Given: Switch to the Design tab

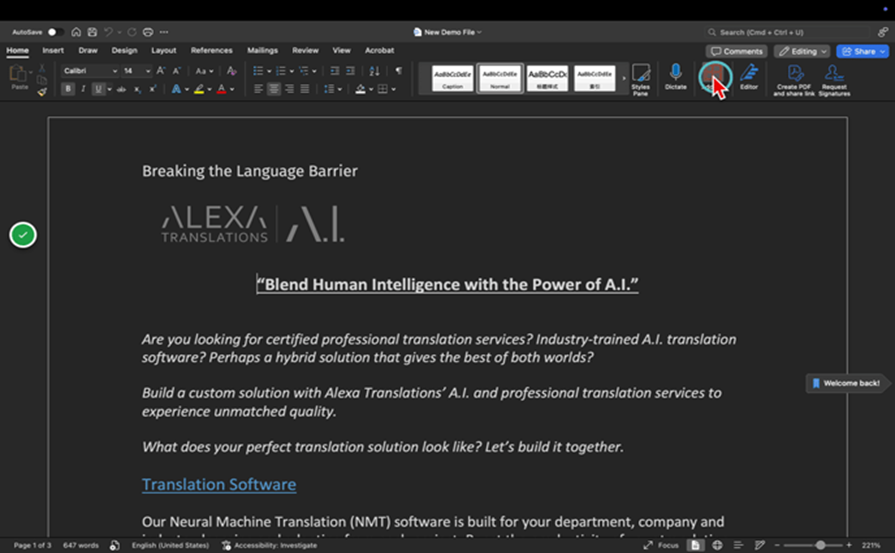Looking at the screenshot, I should coord(124,50).
